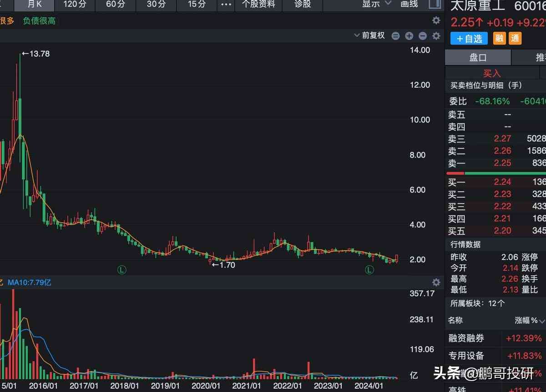This screenshot has width=546, height=392.
Task: Click the 负债很高 tag label
Action: 39,21
